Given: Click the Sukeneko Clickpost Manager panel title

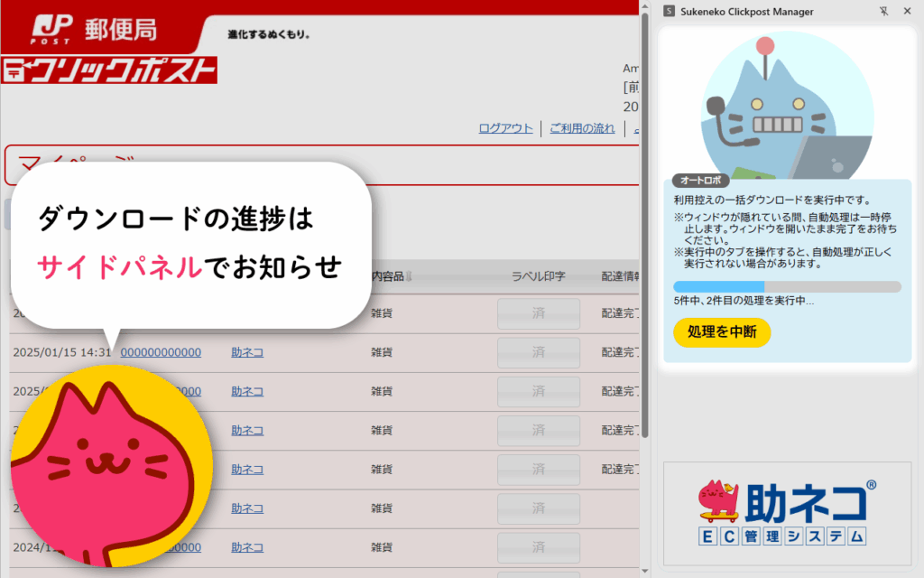Looking at the screenshot, I should click(x=746, y=11).
